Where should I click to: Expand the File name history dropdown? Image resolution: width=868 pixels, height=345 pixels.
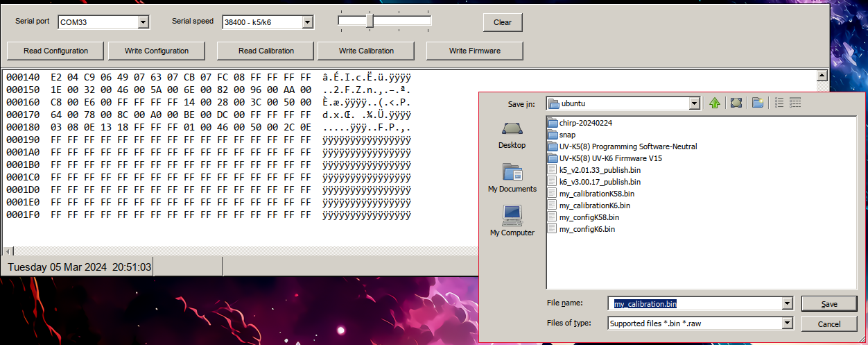pyautogui.click(x=787, y=303)
